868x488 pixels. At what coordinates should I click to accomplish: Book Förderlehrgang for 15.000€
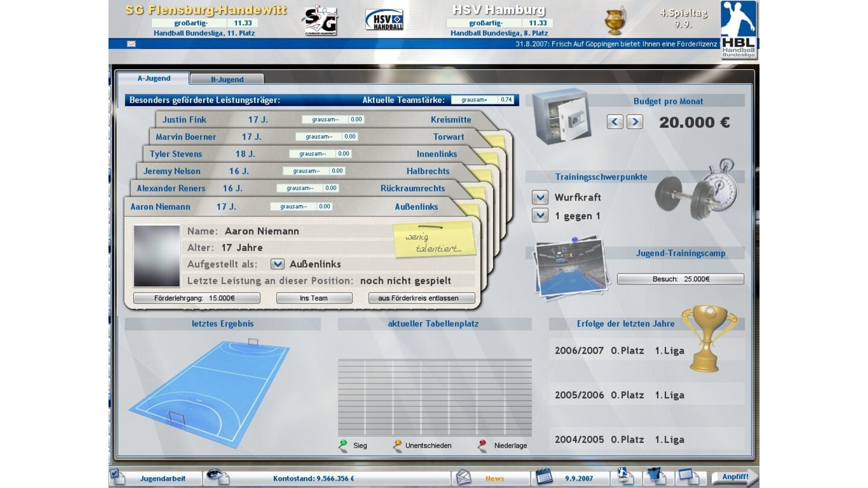(197, 298)
